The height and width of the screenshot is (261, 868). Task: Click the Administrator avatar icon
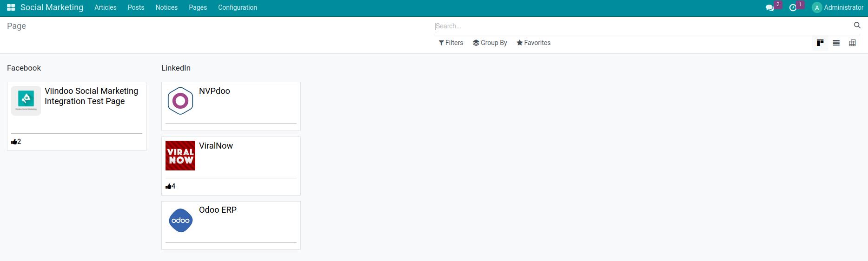(x=817, y=7)
